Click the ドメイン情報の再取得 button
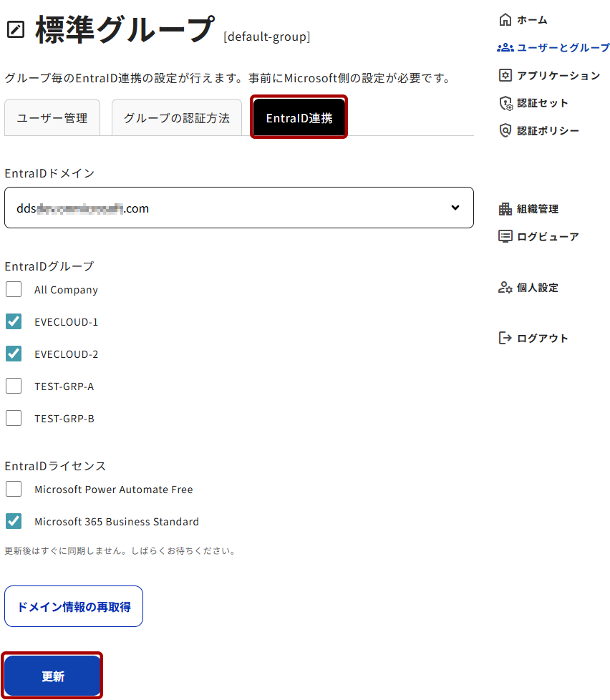This screenshot has width=610, height=700. 74,606
